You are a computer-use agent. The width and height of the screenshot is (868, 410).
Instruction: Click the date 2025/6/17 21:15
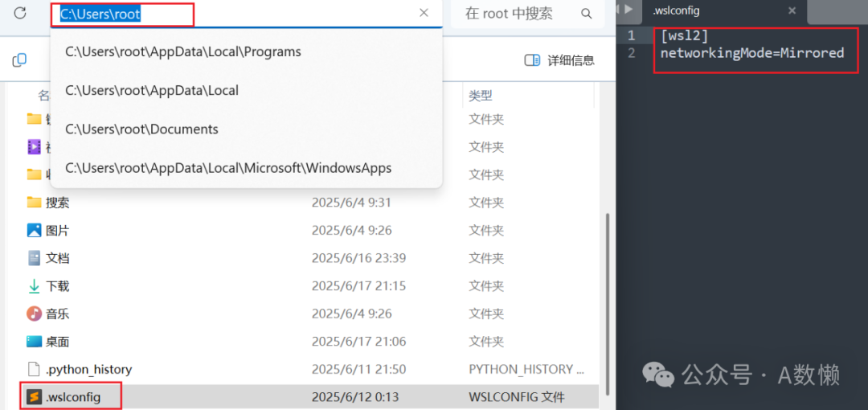click(x=358, y=286)
